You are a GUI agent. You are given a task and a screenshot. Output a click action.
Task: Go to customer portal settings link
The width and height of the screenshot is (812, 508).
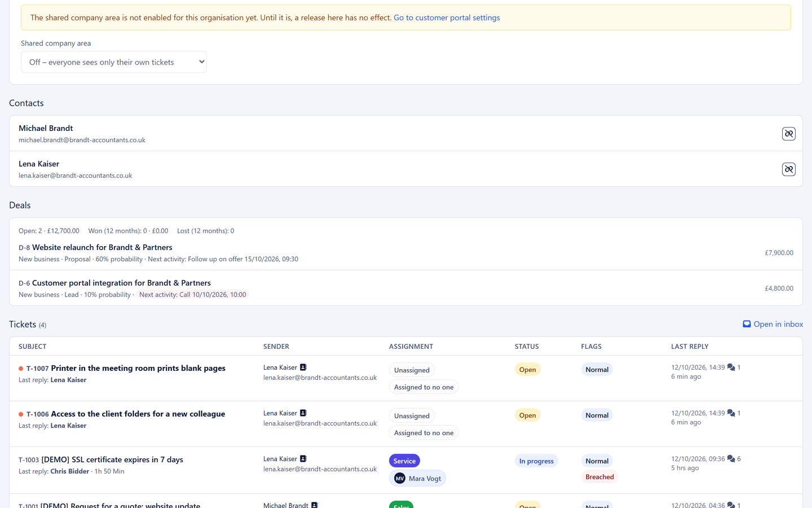(447, 17)
